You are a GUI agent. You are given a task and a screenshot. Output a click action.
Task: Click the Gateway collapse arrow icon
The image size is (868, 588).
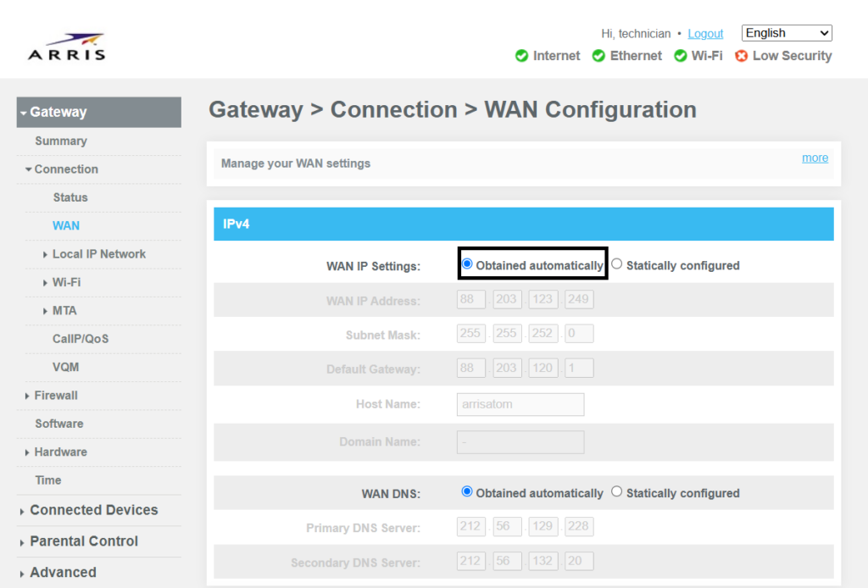click(x=23, y=111)
